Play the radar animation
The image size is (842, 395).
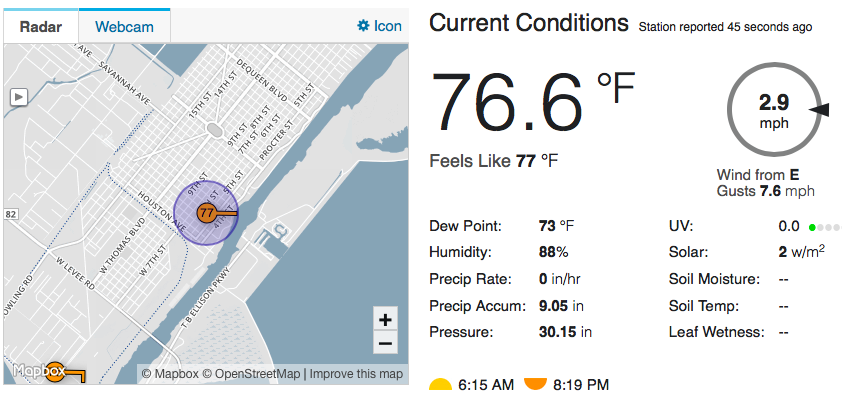(x=19, y=97)
